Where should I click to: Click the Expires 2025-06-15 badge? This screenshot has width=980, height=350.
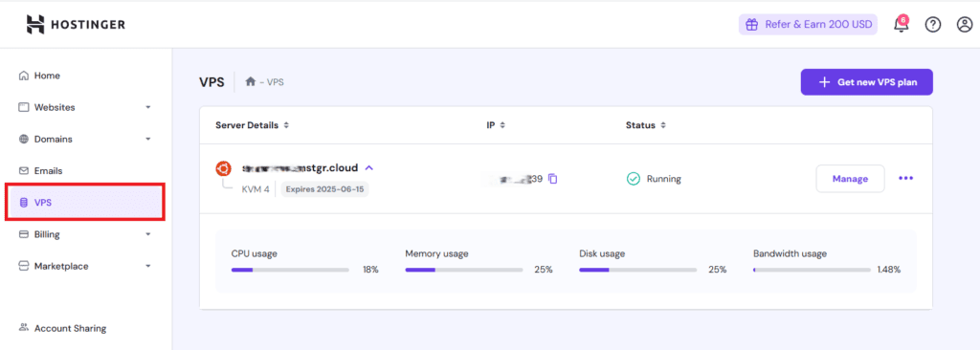click(324, 189)
